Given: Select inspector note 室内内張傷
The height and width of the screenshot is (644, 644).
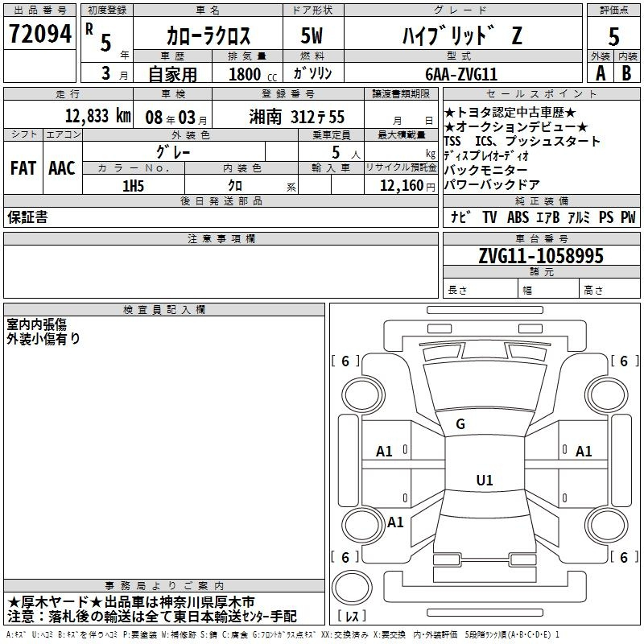Looking at the screenshot, I should [x=36, y=324].
